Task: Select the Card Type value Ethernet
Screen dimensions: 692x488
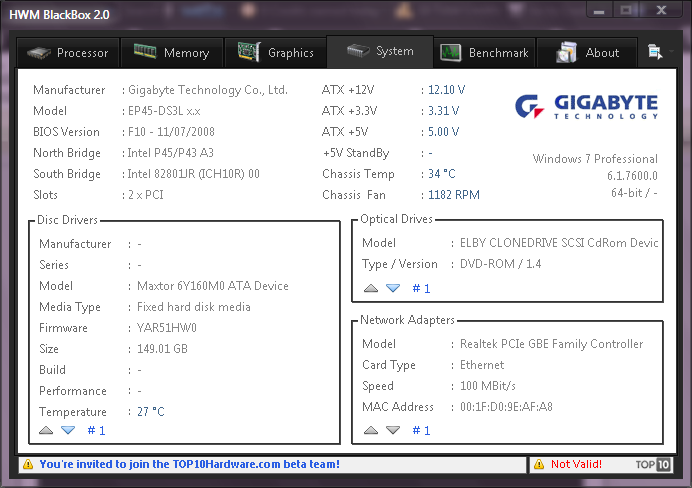Action: coord(482,365)
